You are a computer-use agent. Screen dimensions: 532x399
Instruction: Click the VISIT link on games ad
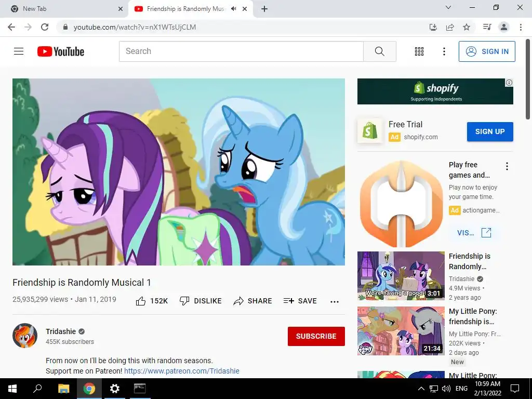pyautogui.click(x=474, y=233)
